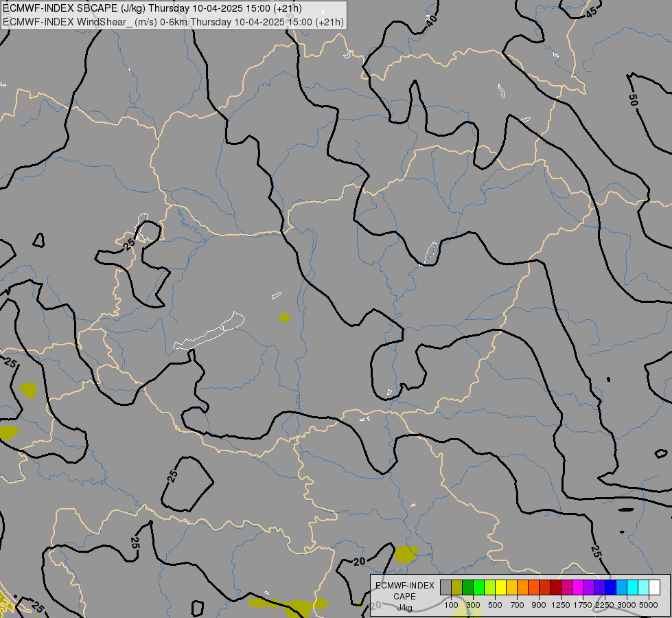
Task: Click the SBCAPE title line in header
Action: coord(152,8)
